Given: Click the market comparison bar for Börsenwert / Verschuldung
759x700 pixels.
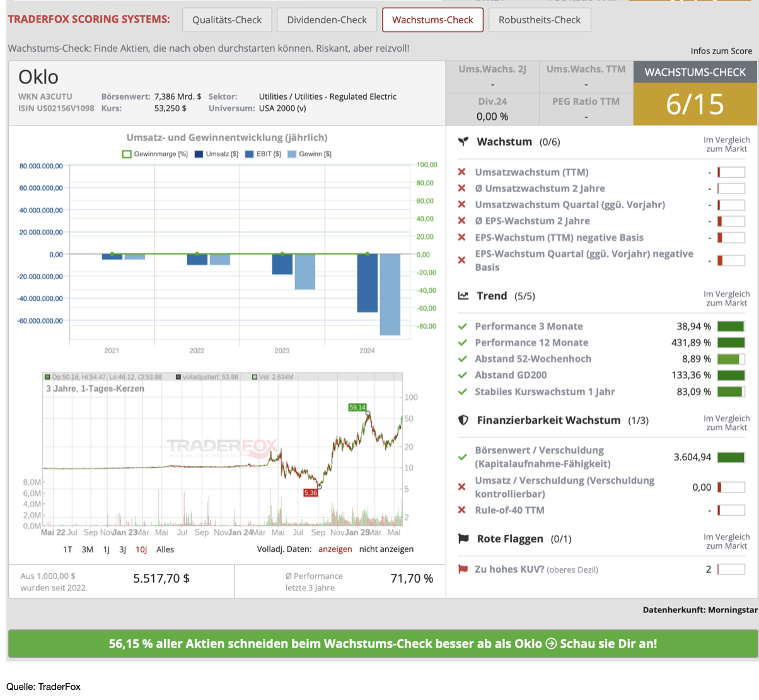Looking at the screenshot, I should pos(731,457).
